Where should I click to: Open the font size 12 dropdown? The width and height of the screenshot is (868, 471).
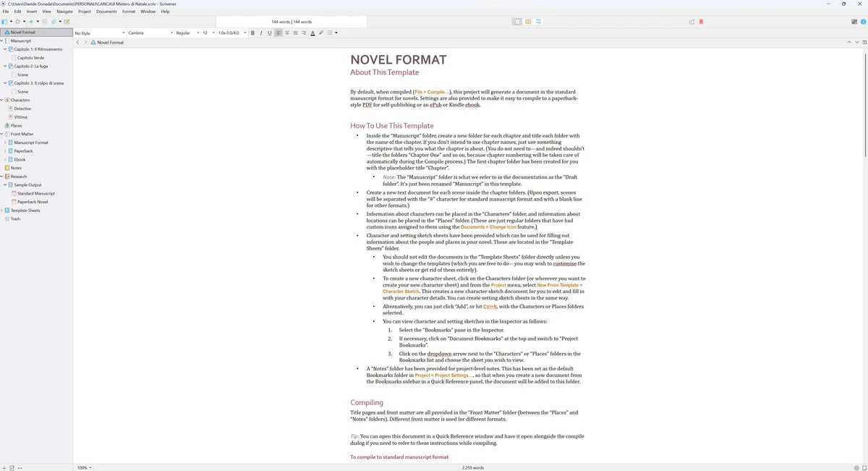pos(208,33)
